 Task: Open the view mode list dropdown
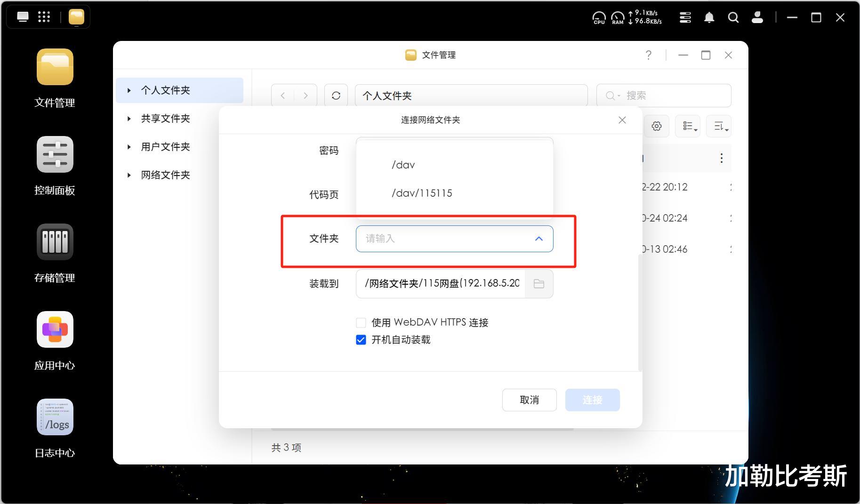(688, 126)
